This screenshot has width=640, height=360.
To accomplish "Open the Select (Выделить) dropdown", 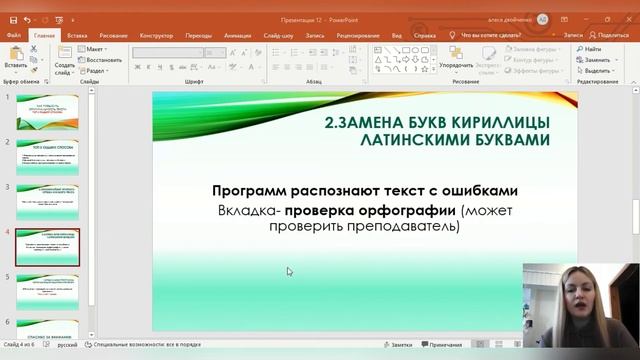I will pyautogui.click(x=597, y=71).
